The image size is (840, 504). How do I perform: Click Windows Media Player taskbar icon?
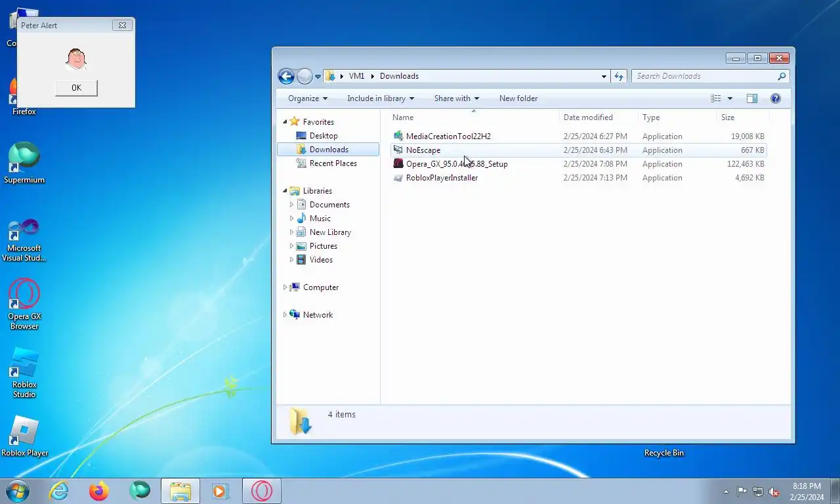pos(220,491)
